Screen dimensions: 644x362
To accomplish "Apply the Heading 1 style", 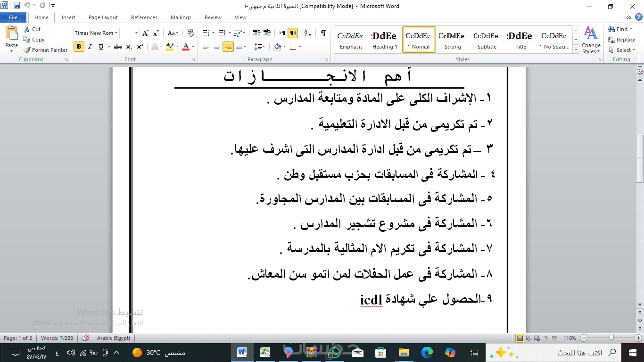I will pos(385,40).
